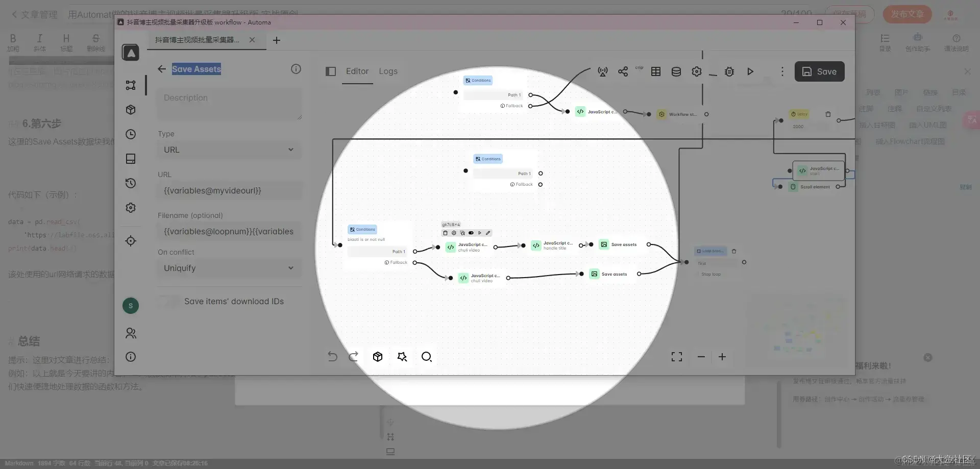Click 文章管理 back link in CSDN window
This screenshot has width=980, height=469.
[35, 15]
